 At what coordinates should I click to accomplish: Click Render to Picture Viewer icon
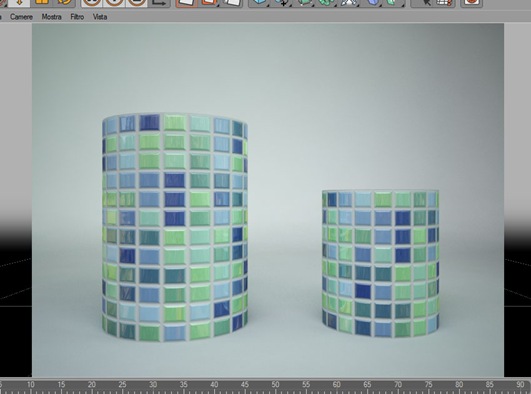coord(208,3)
